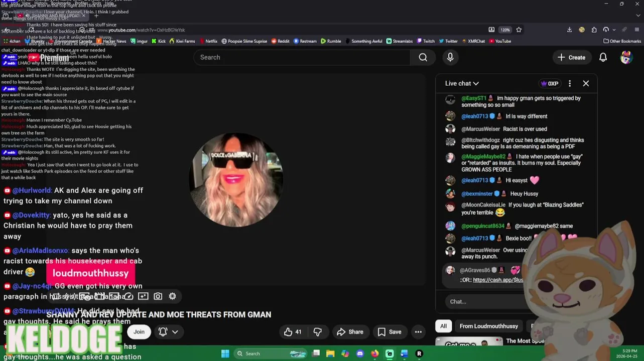Click chat username @MaggieMaybe82
644x361 pixels.
pyautogui.click(x=483, y=157)
